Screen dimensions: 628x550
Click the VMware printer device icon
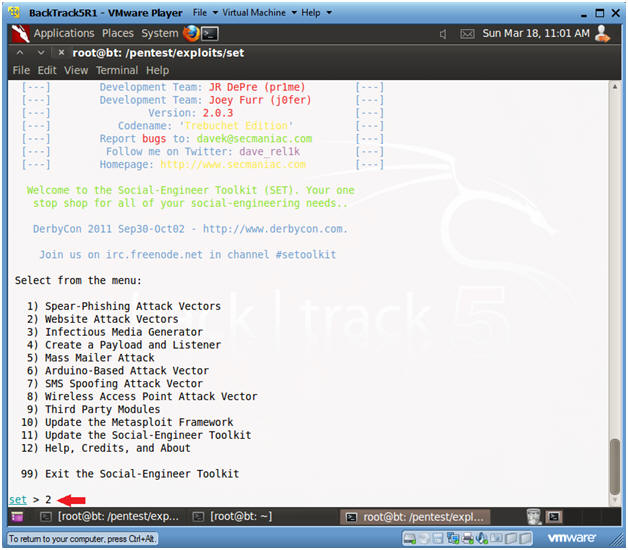click(x=467, y=539)
